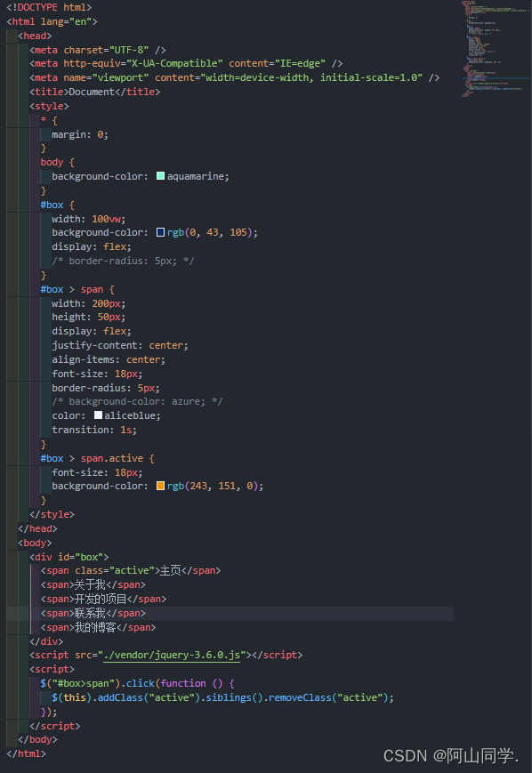Click the aliceblue color swatch
Viewport: 532px width, 773px height.
coord(98,415)
